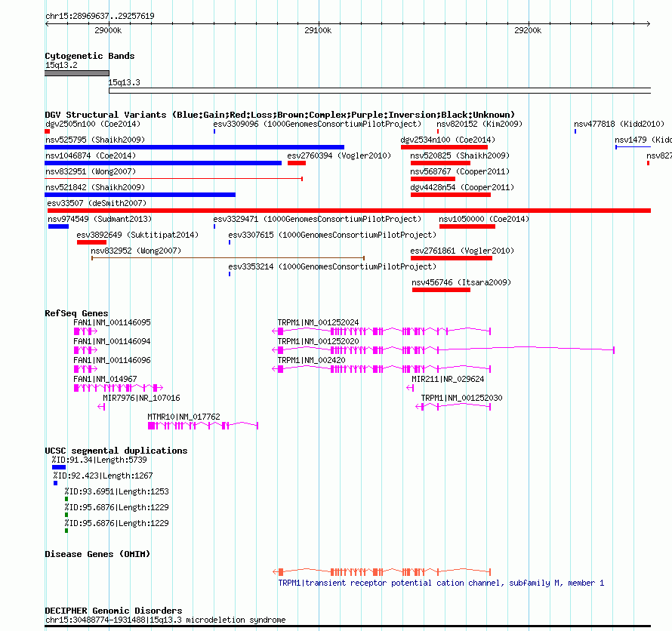The height and width of the screenshot is (631, 672).
Task: Click the OMIM TRPM1 orange gene glyph
Action: 381,572
